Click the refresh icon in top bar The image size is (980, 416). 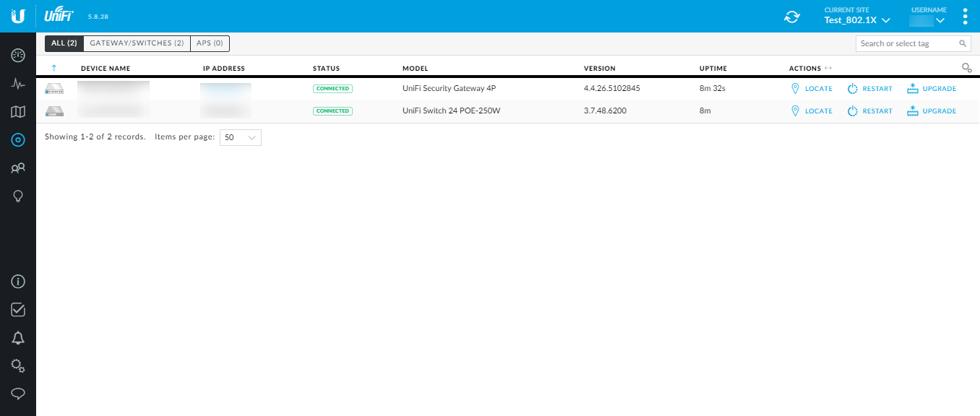(x=792, y=16)
